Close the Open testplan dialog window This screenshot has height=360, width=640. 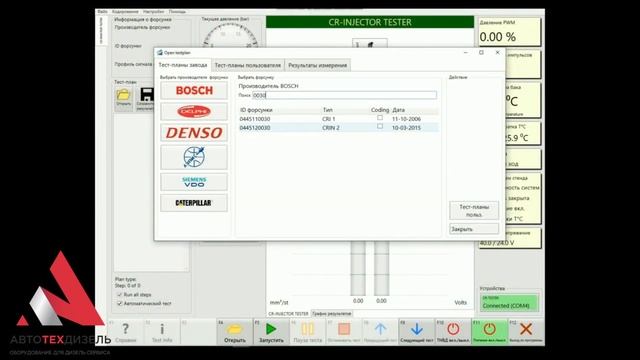(498, 53)
